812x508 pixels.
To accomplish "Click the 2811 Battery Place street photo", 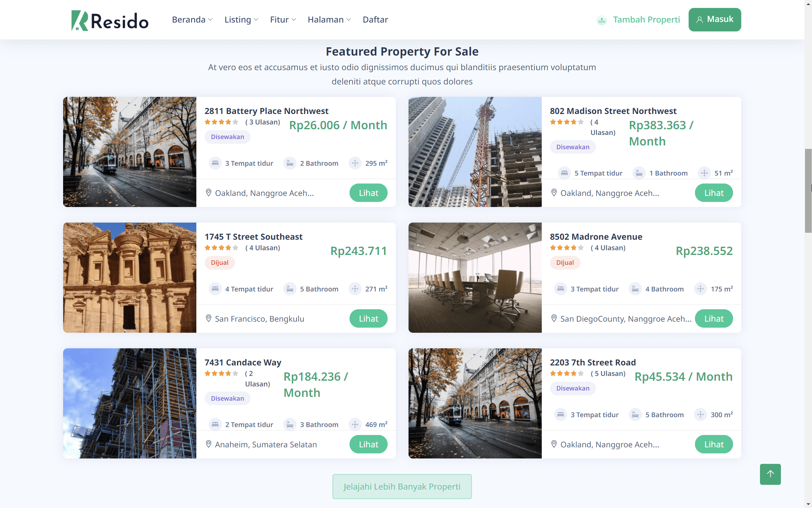I will (x=129, y=152).
